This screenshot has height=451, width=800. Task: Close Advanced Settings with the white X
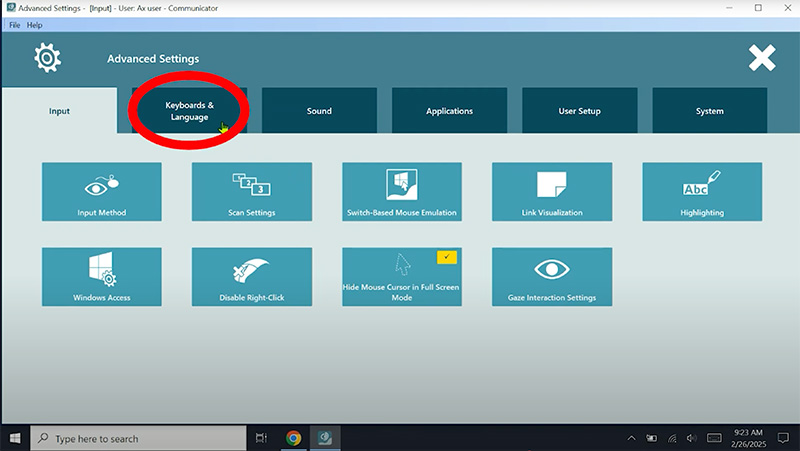[x=762, y=59]
